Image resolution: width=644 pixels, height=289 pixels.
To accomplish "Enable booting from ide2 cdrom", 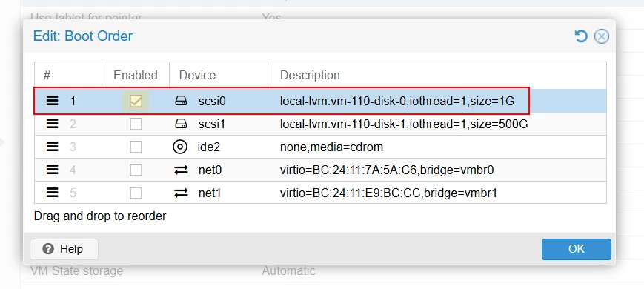I will [136, 147].
